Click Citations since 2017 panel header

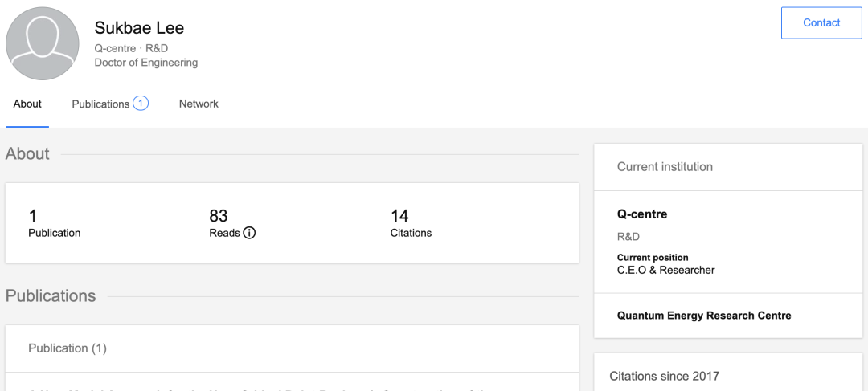[x=664, y=376]
